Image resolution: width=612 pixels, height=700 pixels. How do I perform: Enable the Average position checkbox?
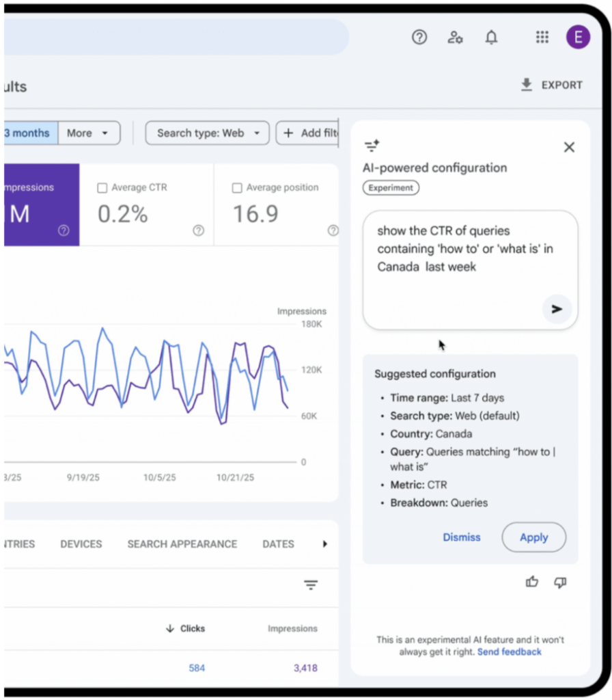237,188
